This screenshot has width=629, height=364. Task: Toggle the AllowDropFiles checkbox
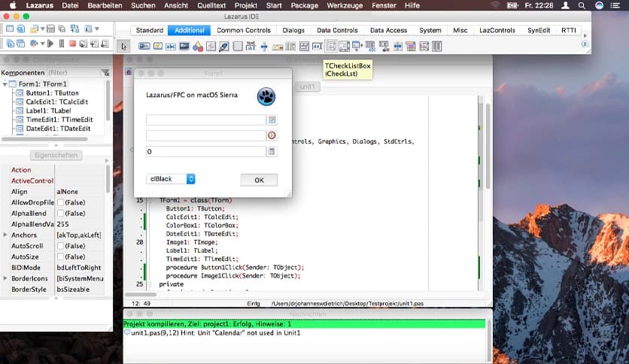click(x=61, y=203)
